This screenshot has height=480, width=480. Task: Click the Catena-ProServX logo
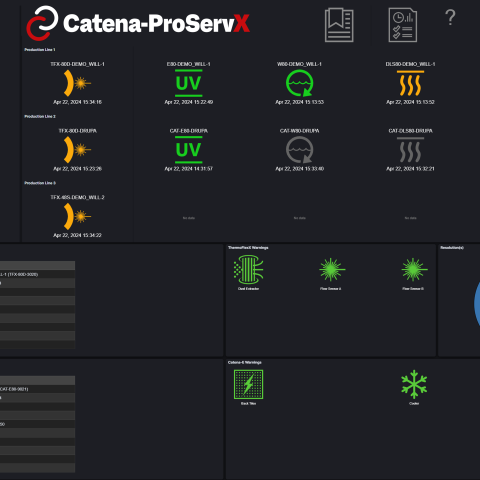[x=138, y=23]
